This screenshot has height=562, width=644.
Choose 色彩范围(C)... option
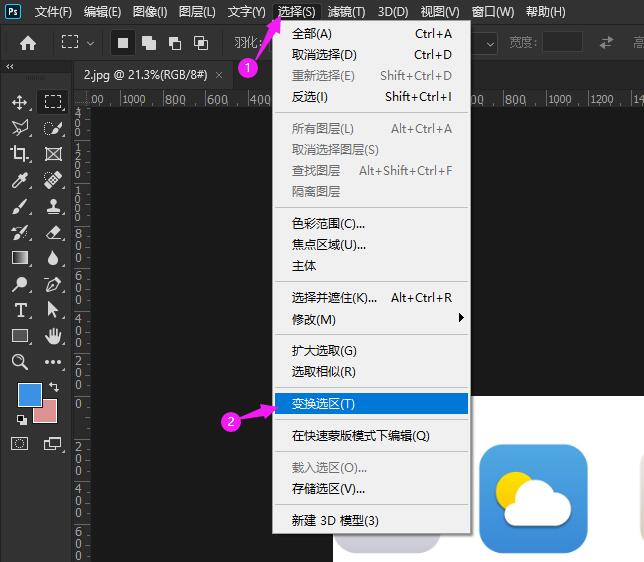tap(371, 224)
